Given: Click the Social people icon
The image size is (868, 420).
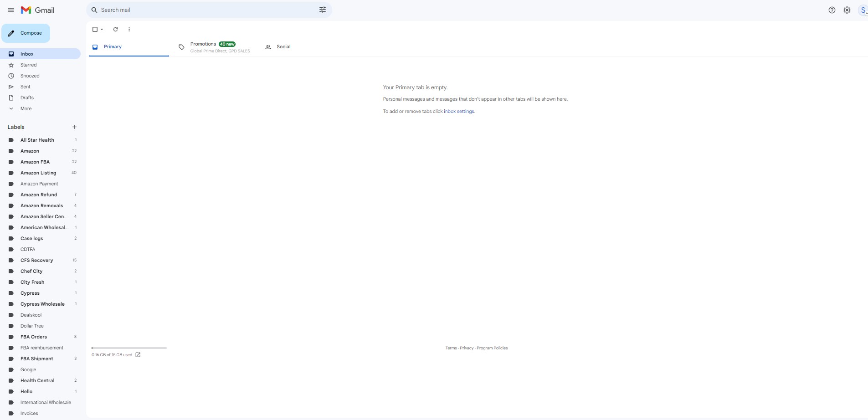Looking at the screenshot, I should [x=268, y=47].
